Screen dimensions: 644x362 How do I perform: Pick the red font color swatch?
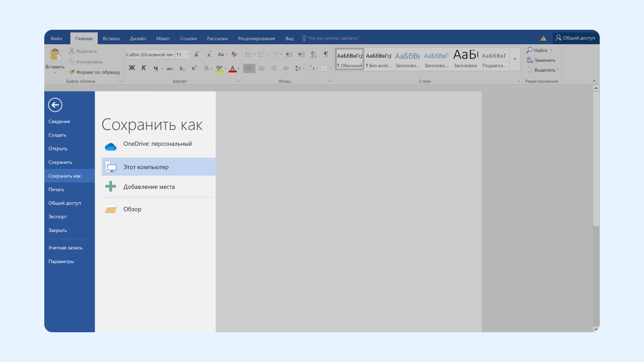[x=233, y=71]
